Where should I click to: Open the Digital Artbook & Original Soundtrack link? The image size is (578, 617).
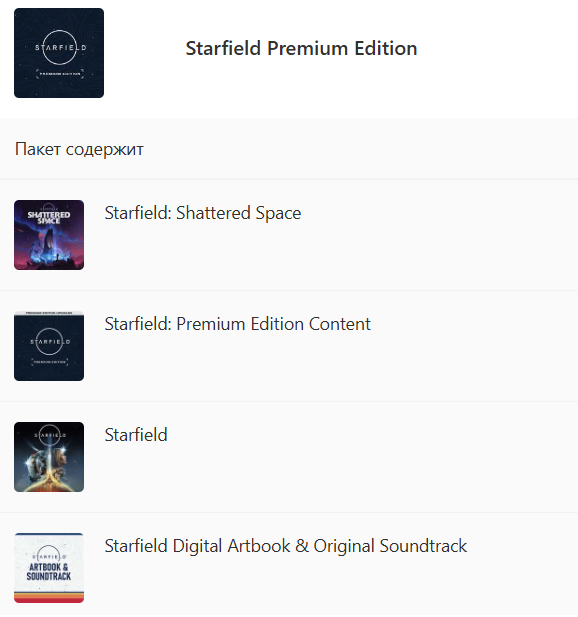[x=286, y=546]
